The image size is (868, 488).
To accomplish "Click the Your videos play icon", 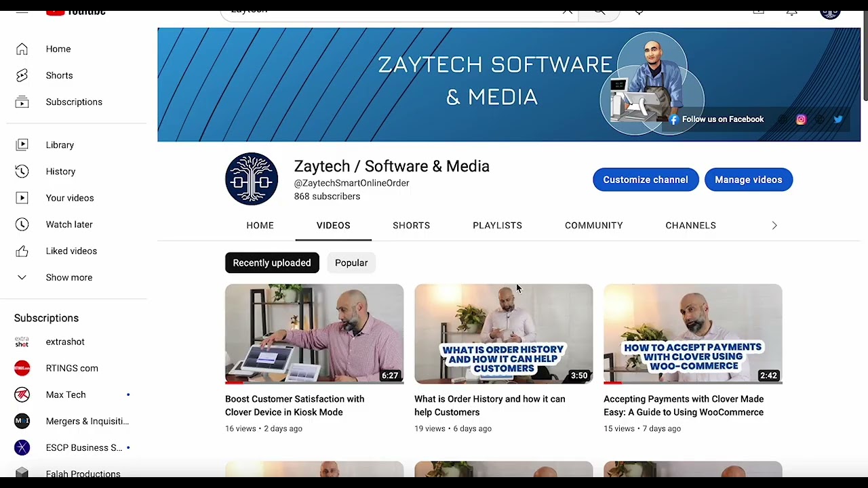I will point(22,198).
